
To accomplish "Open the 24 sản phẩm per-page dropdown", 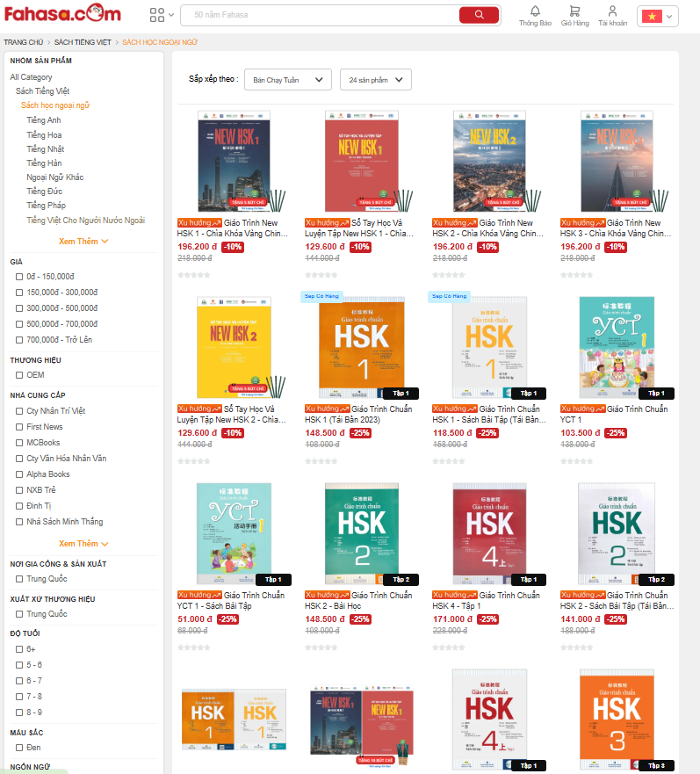I will click(x=376, y=79).
